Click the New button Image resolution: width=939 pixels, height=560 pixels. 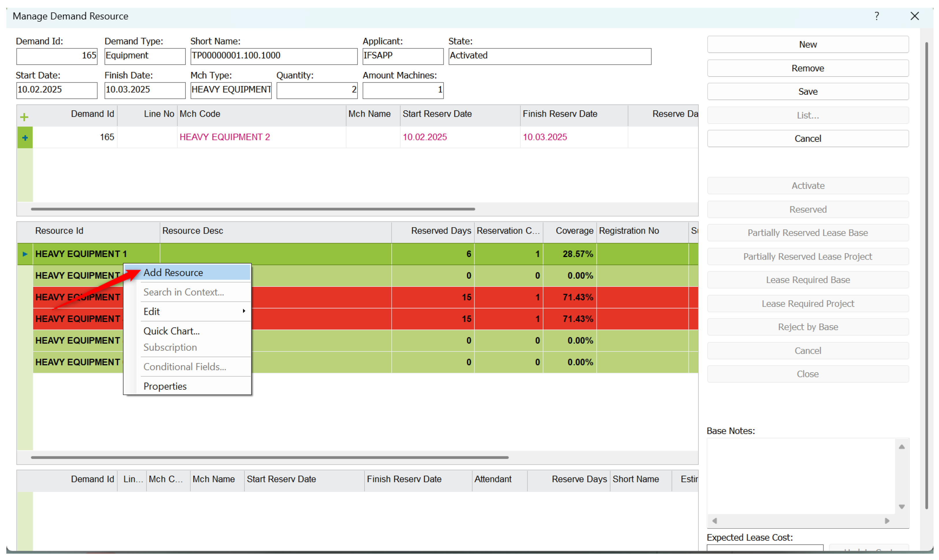pyautogui.click(x=808, y=44)
